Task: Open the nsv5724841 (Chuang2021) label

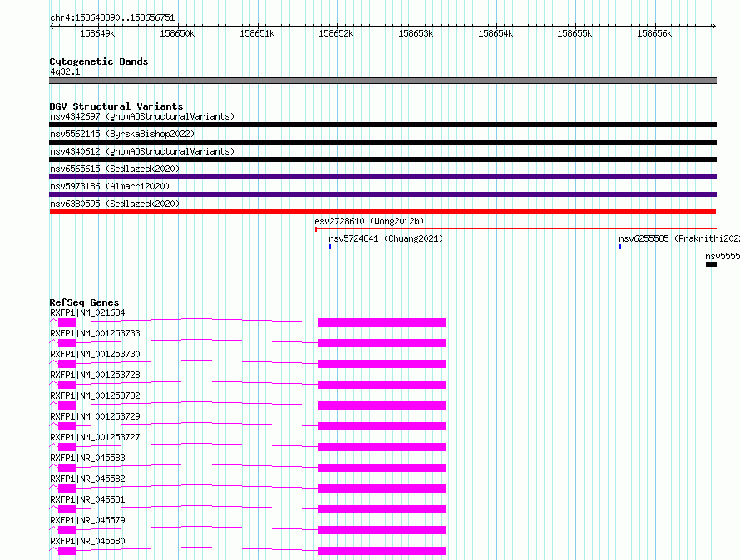Action: [x=386, y=238]
